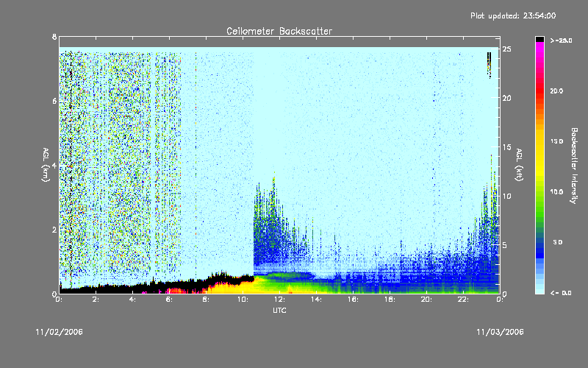Click the 15.0 colorbar tick label
Viewport: 588px width, 368px height.
556,141
